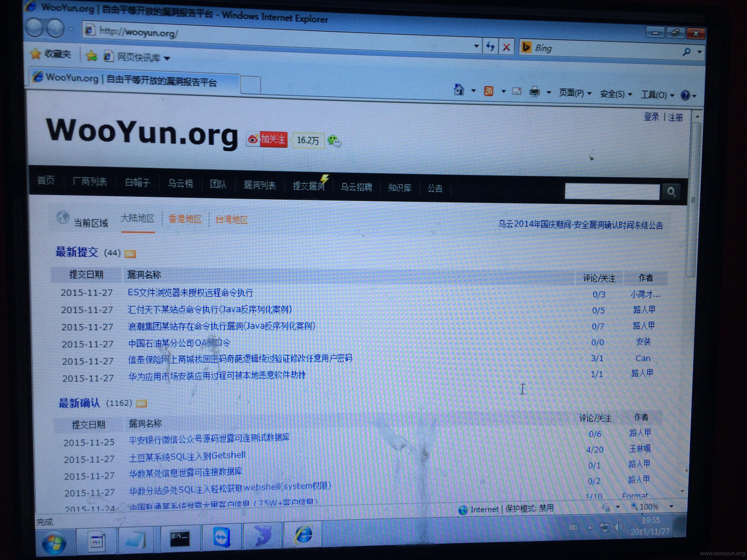Click RSS icon next to 最新提交

coord(130,254)
